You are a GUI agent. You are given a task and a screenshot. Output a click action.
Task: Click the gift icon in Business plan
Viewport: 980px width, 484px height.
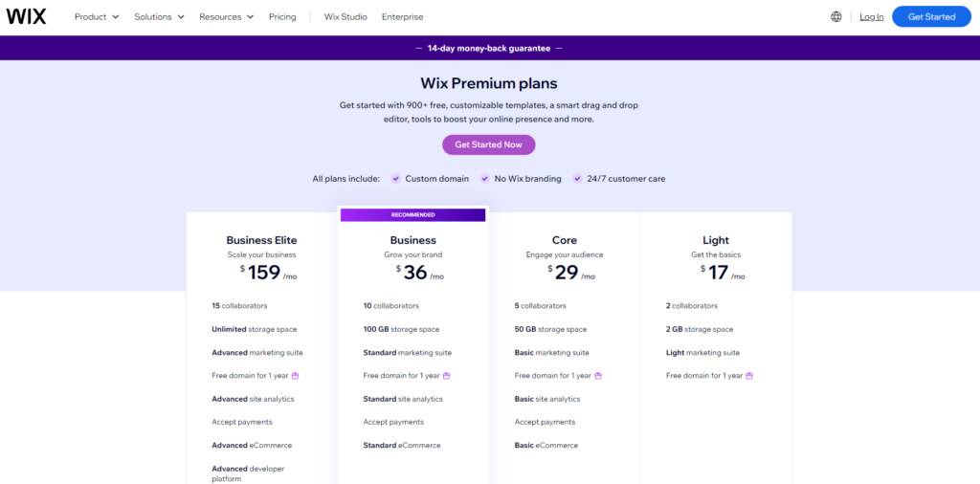[447, 376]
